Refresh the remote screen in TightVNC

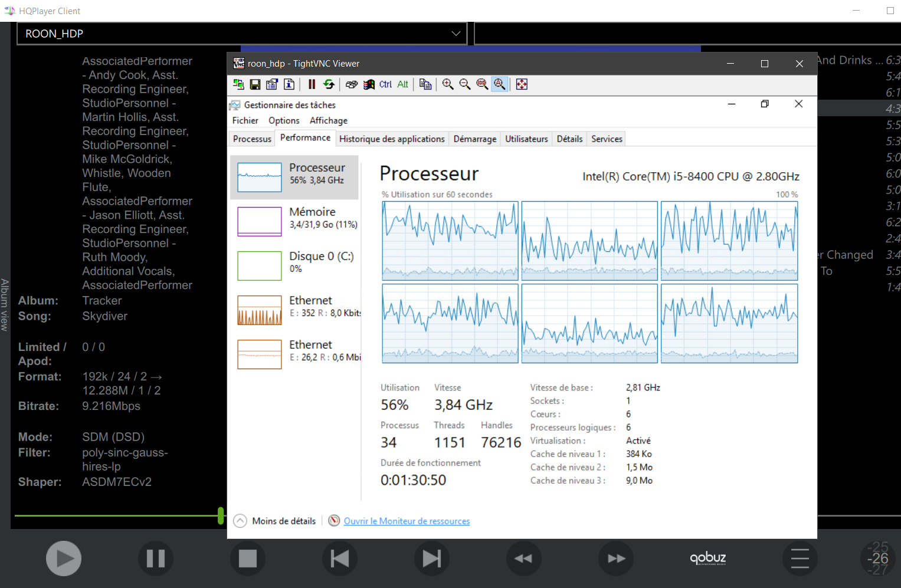[329, 84]
